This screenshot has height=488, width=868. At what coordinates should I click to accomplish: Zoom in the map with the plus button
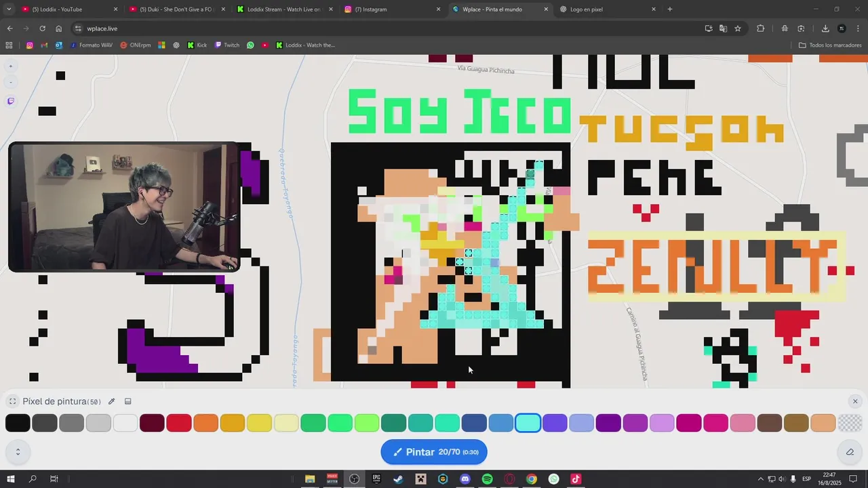tap(10, 66)
